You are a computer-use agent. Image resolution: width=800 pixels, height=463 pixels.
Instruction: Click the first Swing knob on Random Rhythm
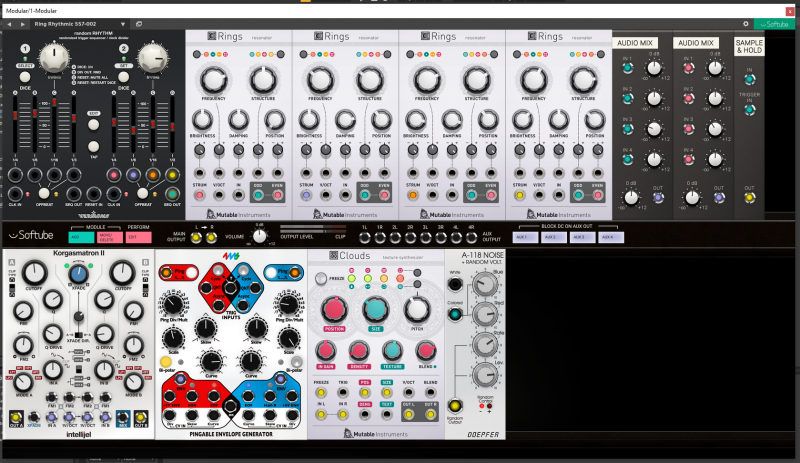pyautogui.click(x=54, y=58)
